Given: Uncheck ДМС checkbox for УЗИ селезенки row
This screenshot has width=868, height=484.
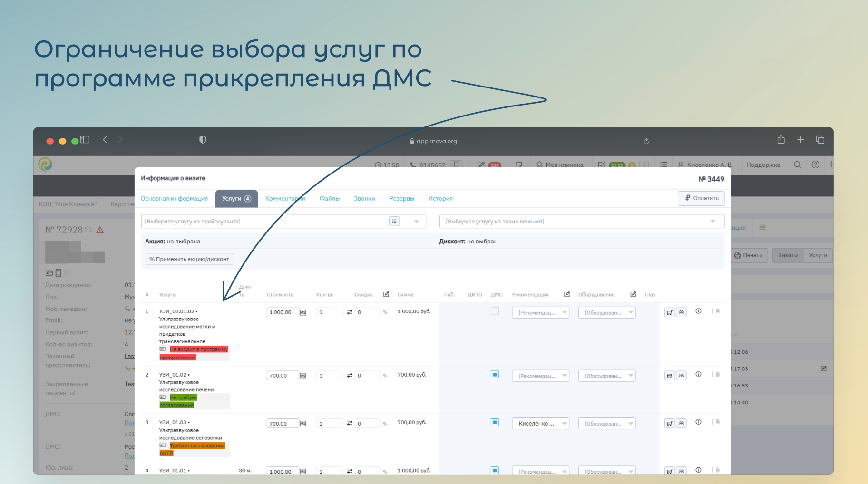Looking at the screenshot, I should [495, 423].
